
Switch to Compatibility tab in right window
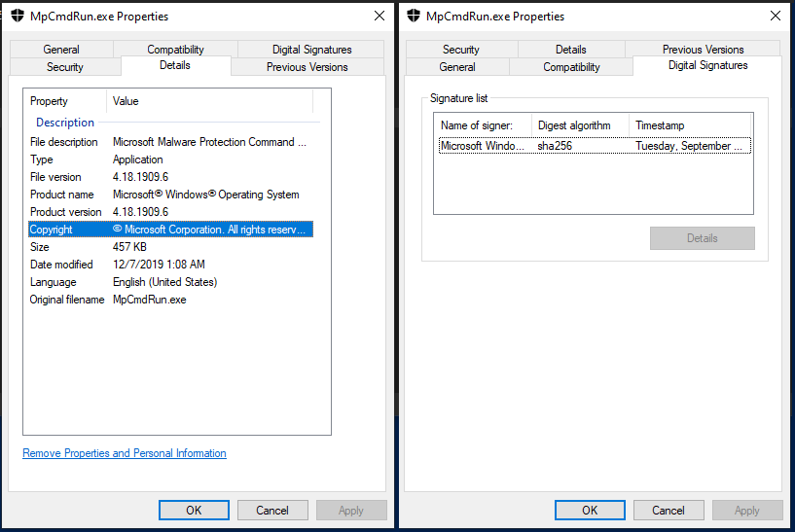point(571,67)
